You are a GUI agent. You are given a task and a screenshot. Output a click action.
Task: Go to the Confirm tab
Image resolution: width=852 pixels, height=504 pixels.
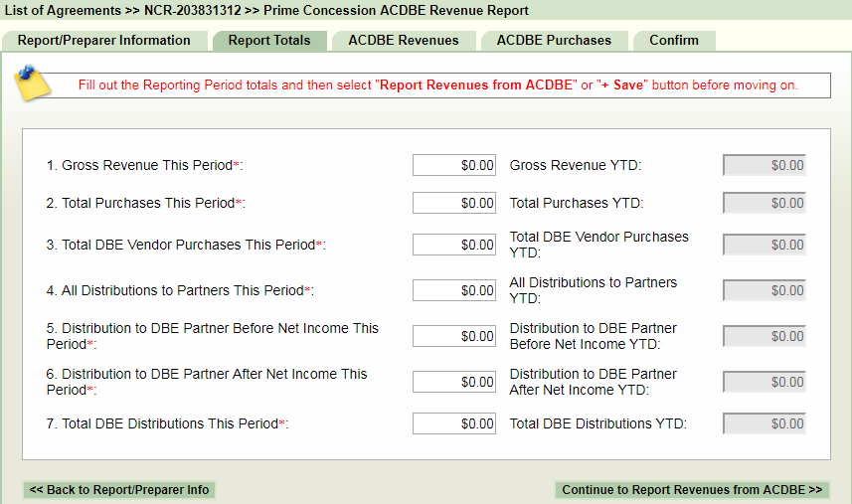pos(674,41)
